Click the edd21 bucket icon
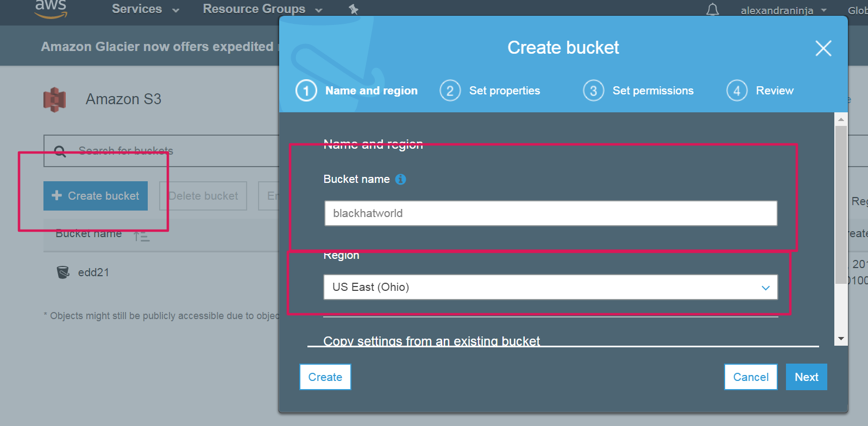The height and width of the screenshot is (426, 868). click(x=63, y=272)
